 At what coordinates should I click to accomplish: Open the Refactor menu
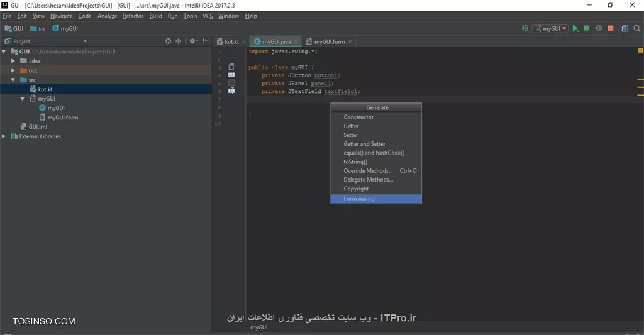click(133, 16)
